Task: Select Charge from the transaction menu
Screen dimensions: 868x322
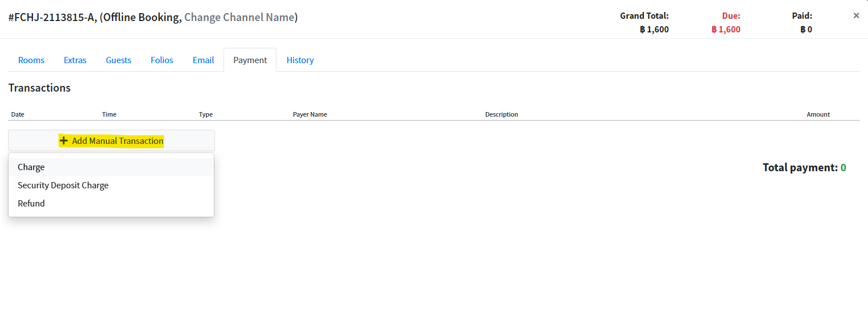Action: 31,167
